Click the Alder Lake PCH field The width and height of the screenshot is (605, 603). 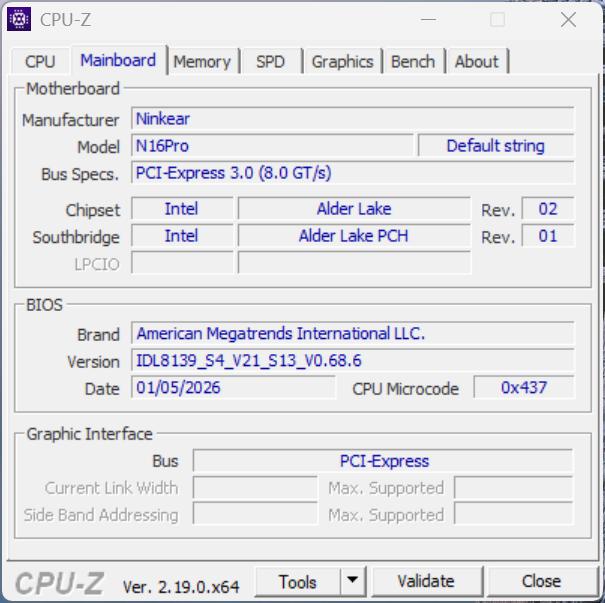coord(354,236)
